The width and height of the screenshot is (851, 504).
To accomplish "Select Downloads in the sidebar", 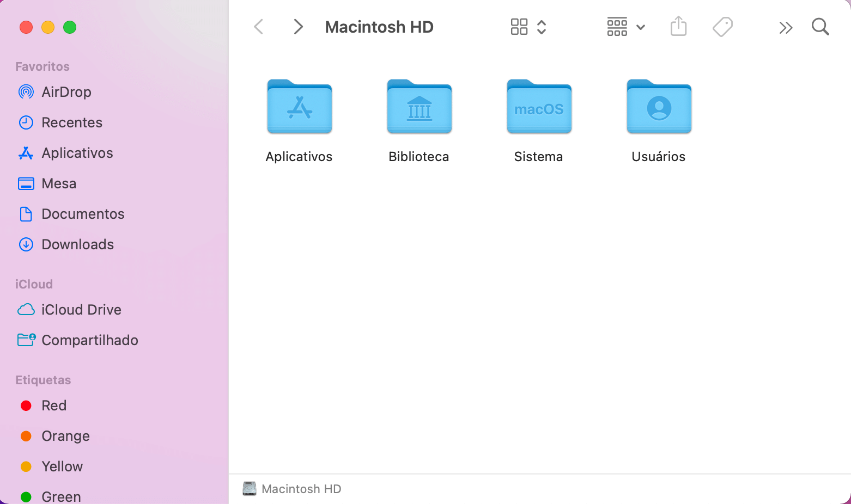I will tap(77, 244).
